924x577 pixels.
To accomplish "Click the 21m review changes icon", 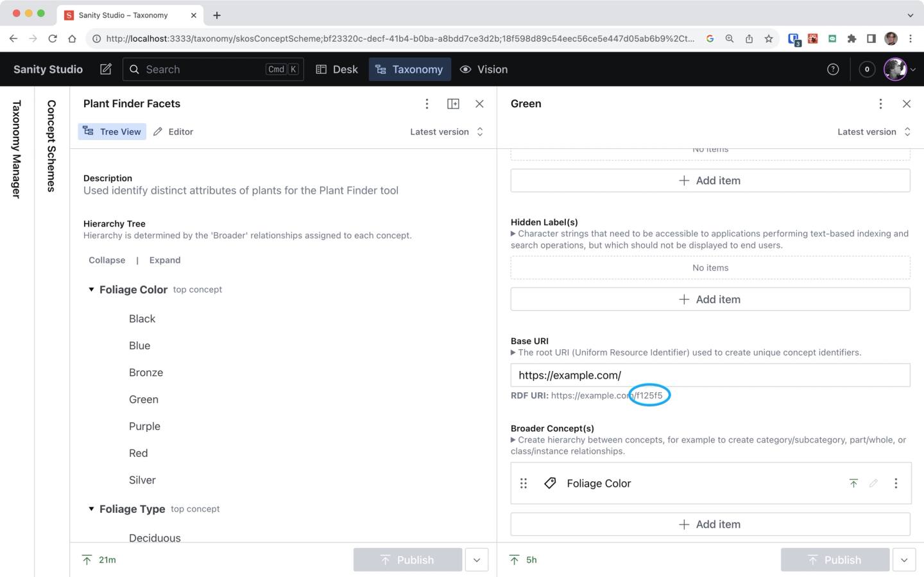I will point(87,560).
